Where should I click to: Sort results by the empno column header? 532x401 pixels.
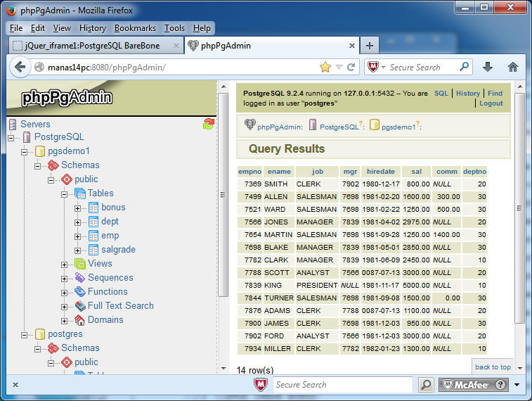coord(249,172)
